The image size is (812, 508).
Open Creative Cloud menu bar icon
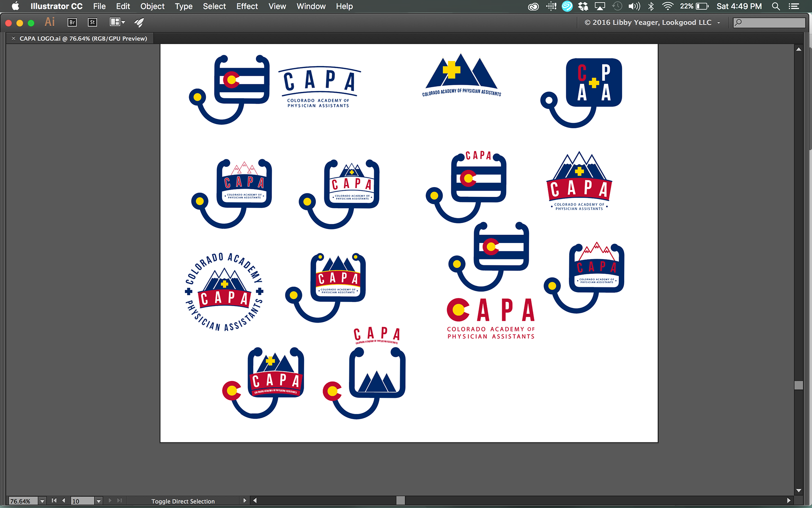533,6
